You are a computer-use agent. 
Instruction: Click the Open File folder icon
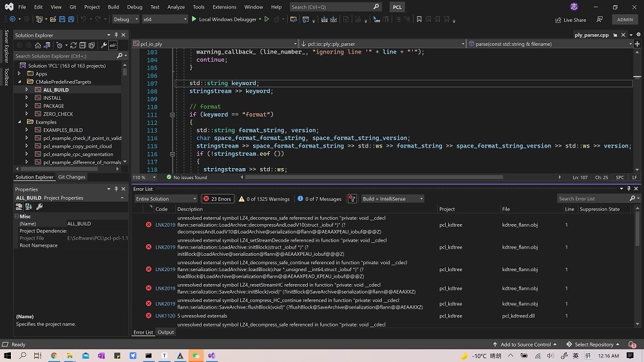[x=53, y=19]
